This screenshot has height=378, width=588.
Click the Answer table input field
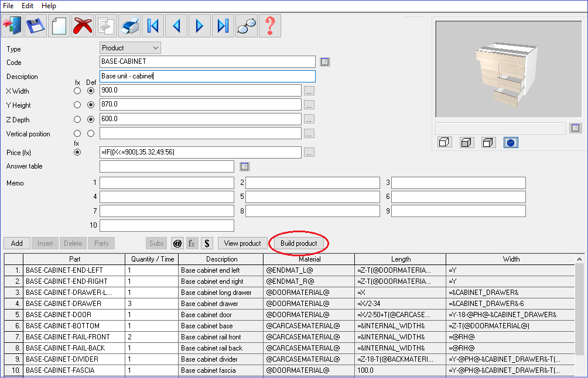click(x=167, y=166)
